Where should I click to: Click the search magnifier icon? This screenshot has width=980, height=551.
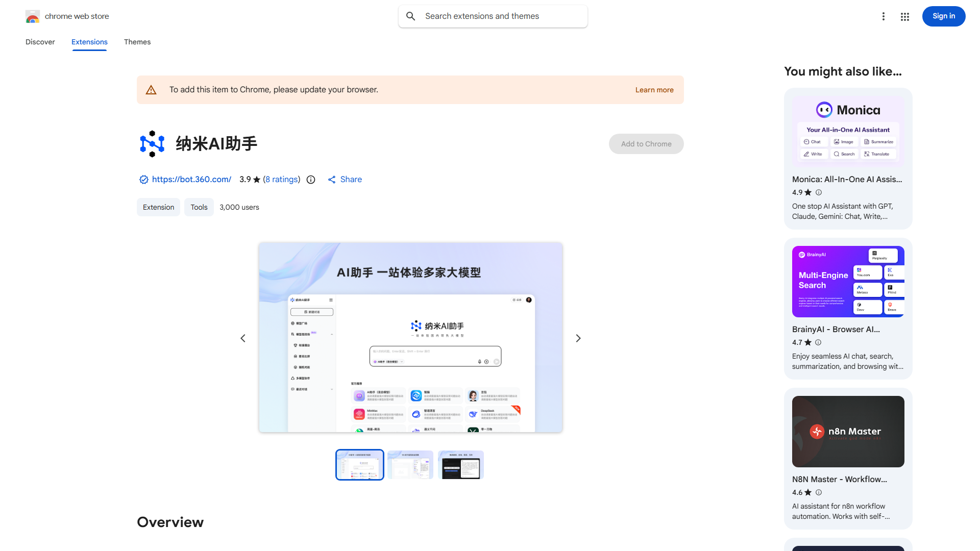(410, 16)
